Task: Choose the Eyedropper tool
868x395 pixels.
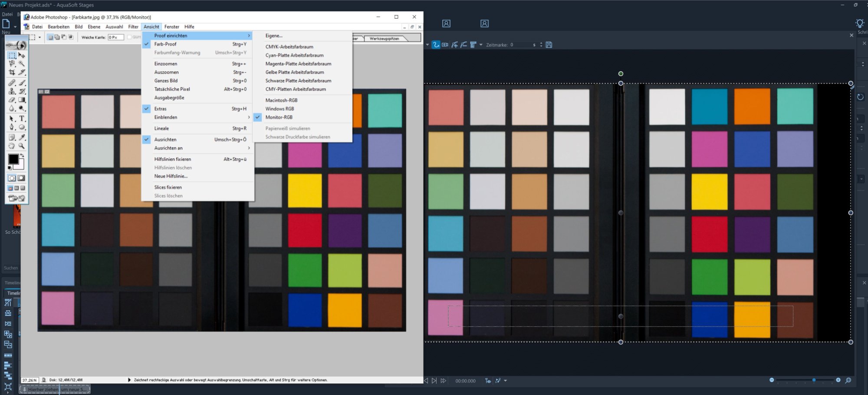Action: point(22,137)
